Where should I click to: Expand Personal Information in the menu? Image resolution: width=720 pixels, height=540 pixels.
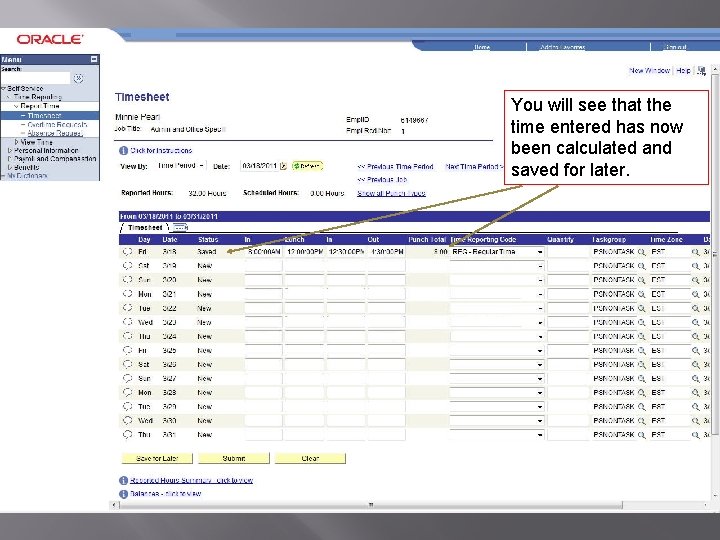coord(10,150)
